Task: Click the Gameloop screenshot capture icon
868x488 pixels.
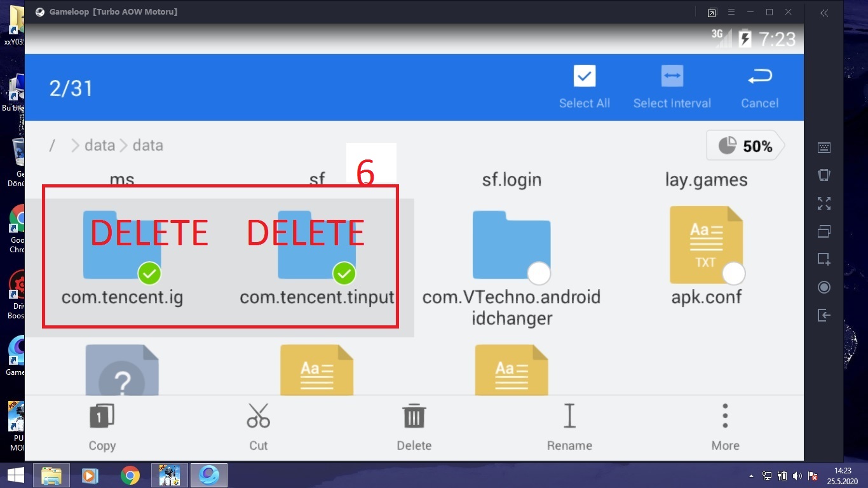Action: pos(824,259)
